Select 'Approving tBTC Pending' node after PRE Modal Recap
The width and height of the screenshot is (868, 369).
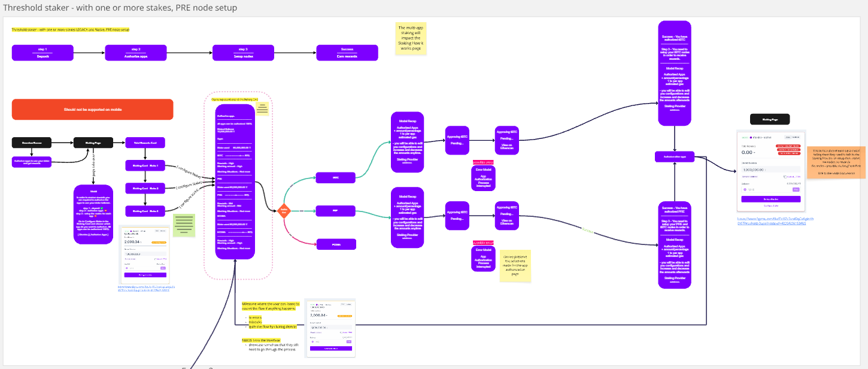[x=457, y=215]
